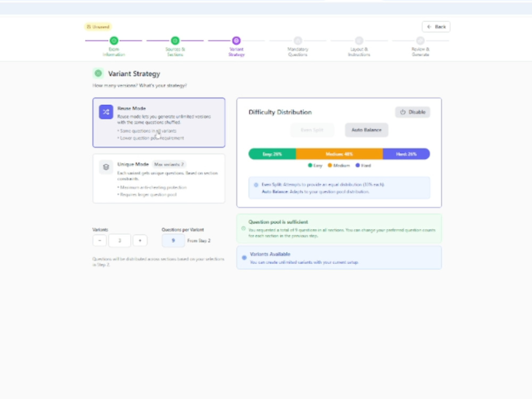The height and width of the screenshot is (399, 532).
Task: Click the Variant Strategy heading icon
Action: tap(98, 73)
